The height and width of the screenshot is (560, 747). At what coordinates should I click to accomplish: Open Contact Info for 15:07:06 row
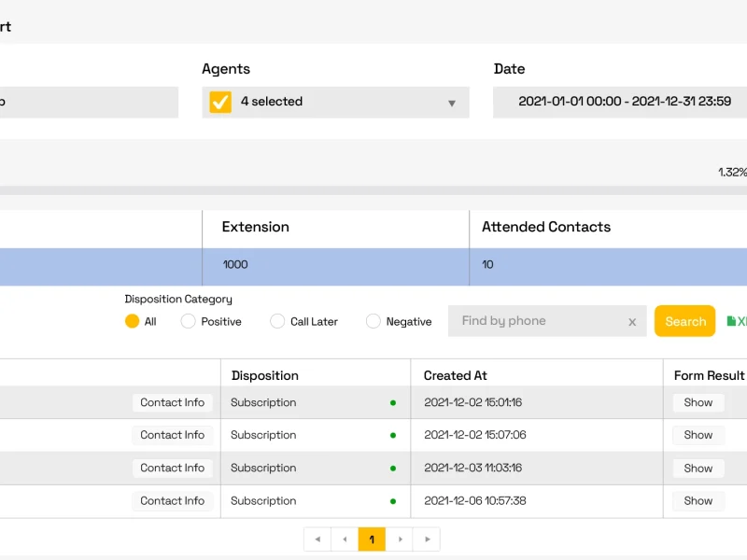(x=172, y=435)
